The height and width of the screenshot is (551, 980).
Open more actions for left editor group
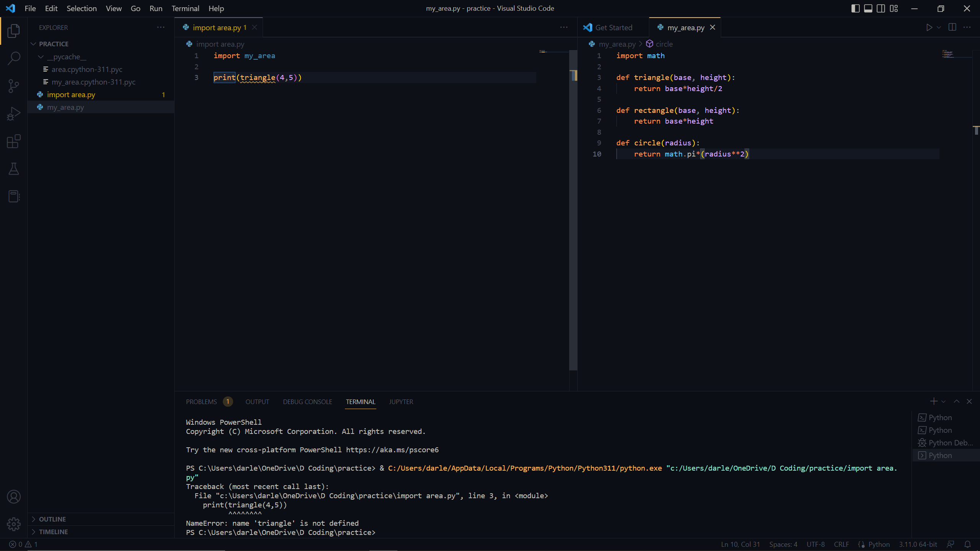tap(564, 28)
